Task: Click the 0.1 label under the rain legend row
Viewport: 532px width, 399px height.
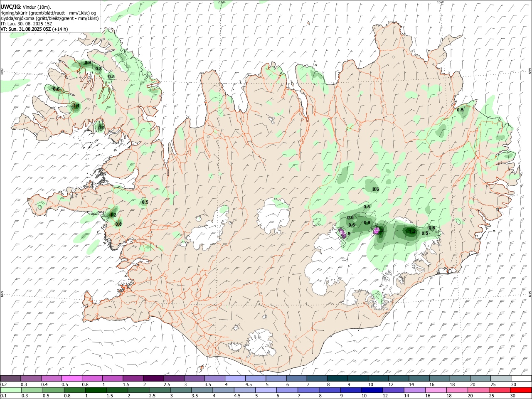Action: click(4, 396)
